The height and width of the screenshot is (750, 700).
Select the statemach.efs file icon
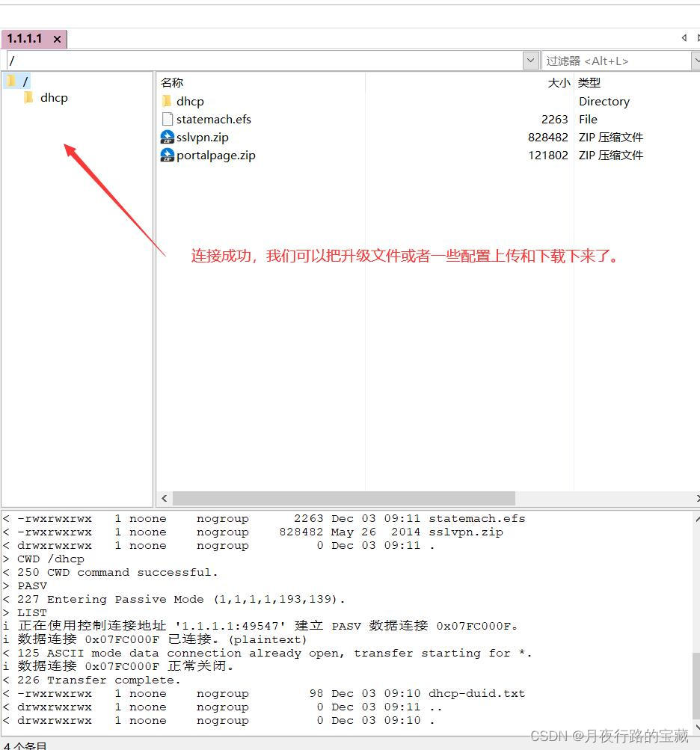[166, 119]
